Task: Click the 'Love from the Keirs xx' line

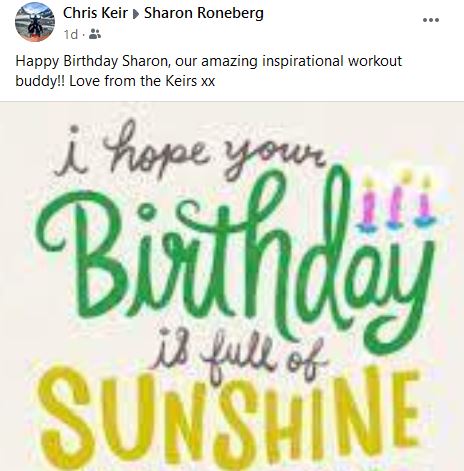Action: 142,81
